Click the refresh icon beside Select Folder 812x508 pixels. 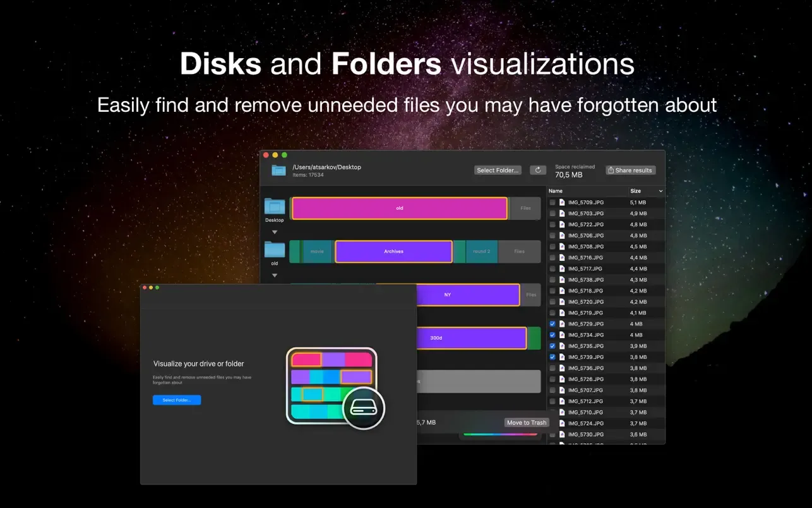(x=537, y=170)
